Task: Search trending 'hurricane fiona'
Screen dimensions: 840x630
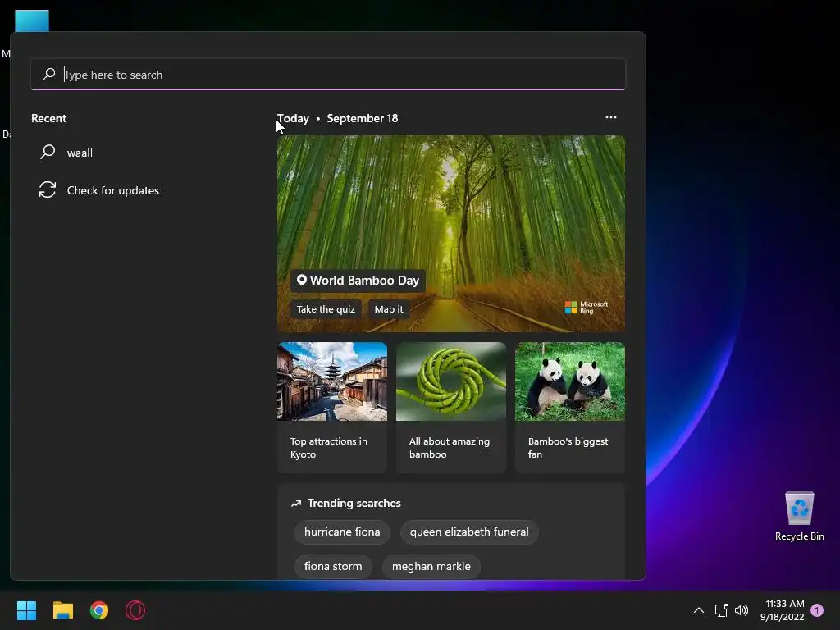Action: tap(342, 532)
